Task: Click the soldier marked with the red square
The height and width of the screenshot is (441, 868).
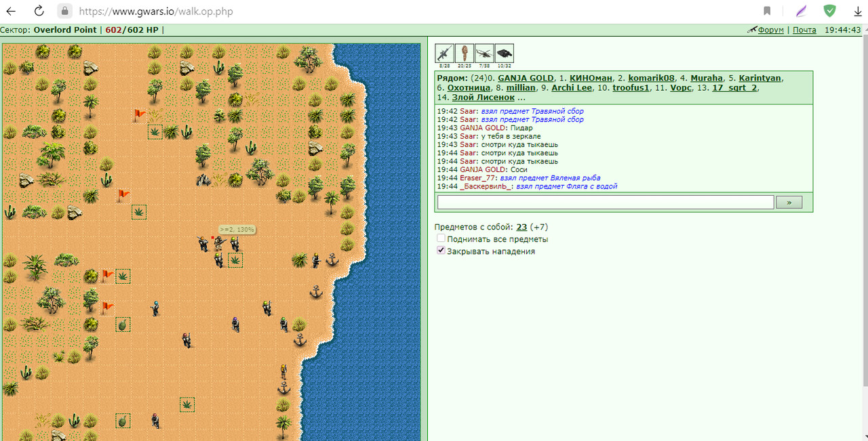Action: (x=218, y=243)
